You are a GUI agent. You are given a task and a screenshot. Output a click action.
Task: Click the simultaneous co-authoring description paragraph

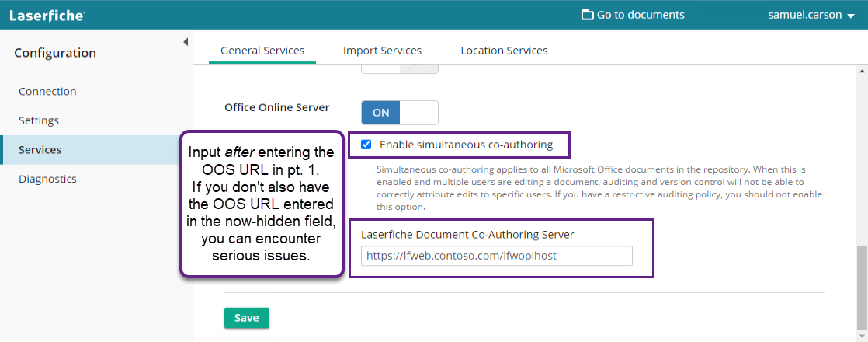point(599,188)
